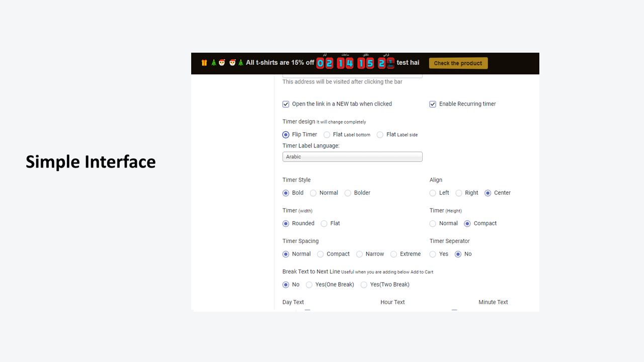The height and width of the screenshot is (362, 644).
Task: Align the timer Right
Action: coord(459,193)
